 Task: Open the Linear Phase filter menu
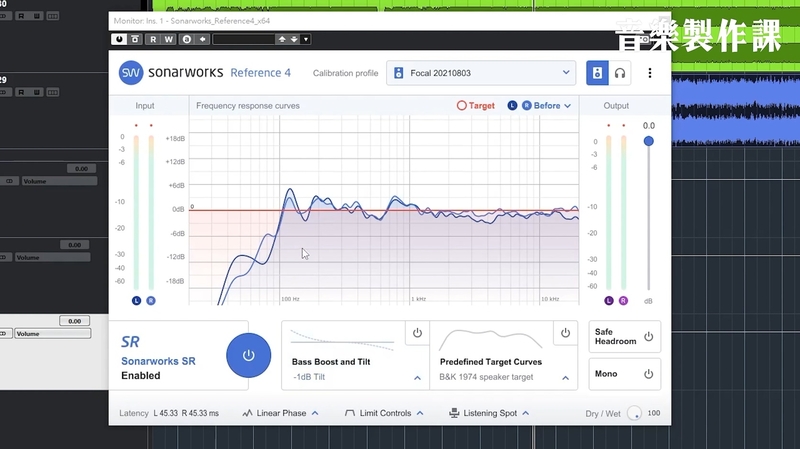pos(280,413)
